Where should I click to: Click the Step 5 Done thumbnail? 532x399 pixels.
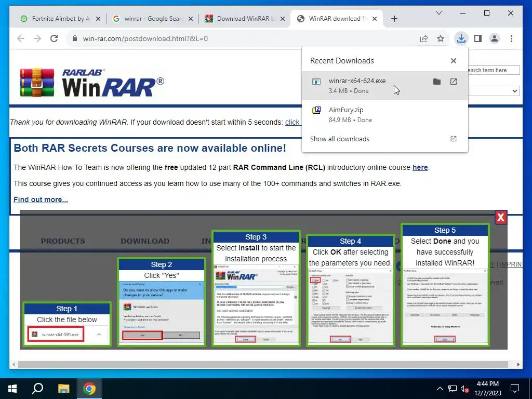445,285
